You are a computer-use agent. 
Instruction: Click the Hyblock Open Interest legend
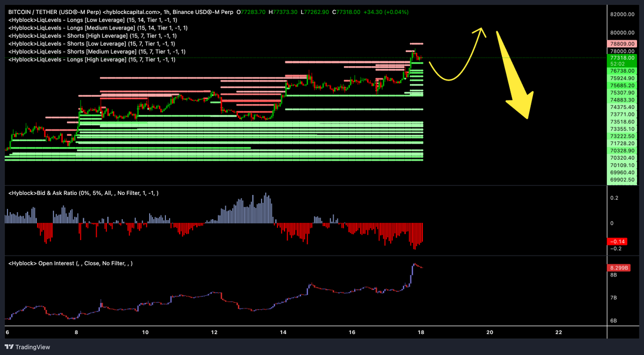tap(70, 263)
